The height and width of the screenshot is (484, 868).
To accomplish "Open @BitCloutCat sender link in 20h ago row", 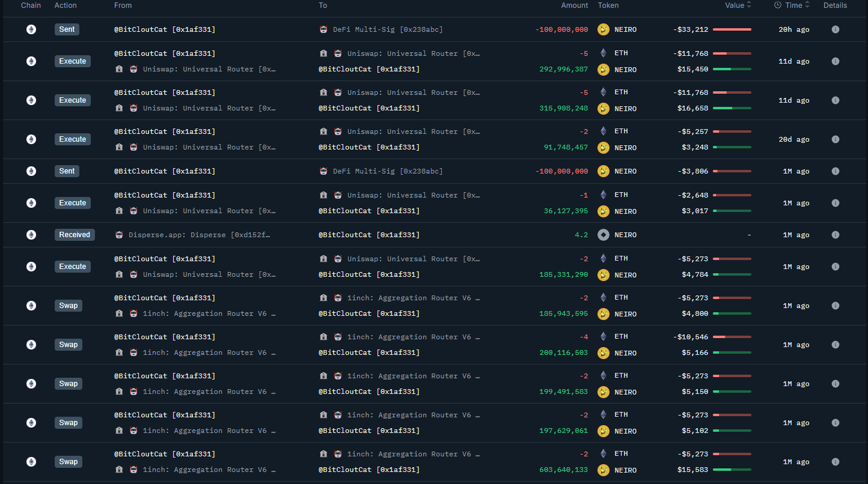I will click(165, 29).
